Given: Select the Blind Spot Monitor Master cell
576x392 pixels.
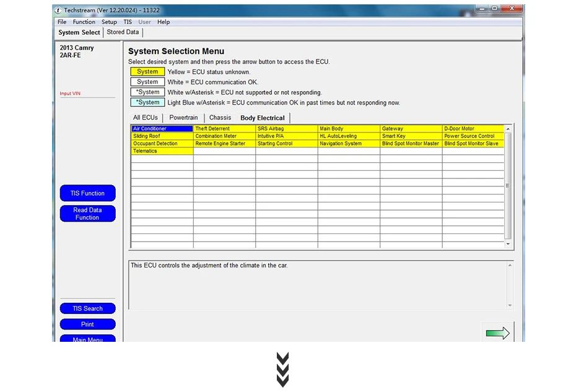Looking at the screenshot, I should (411, 144).
